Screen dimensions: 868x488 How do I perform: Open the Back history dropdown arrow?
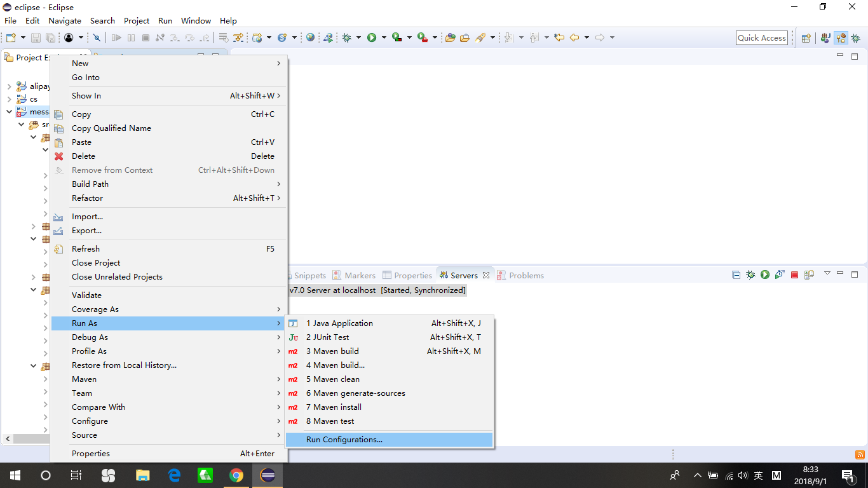587,38
